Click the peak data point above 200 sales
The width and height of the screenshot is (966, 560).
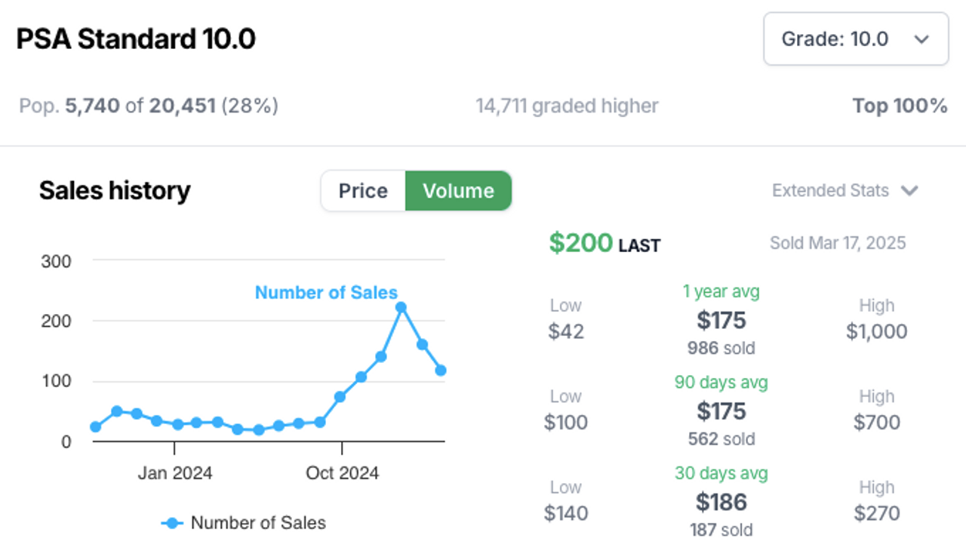401,307
